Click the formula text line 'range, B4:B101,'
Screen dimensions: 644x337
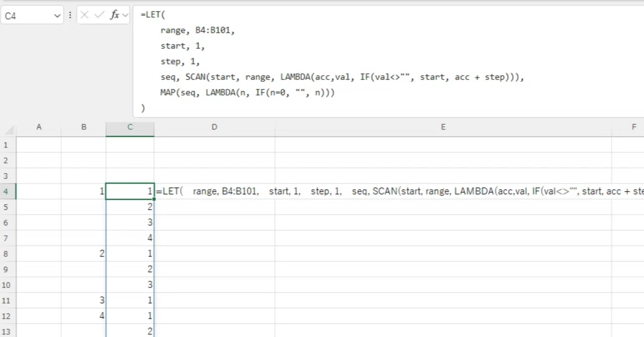[x=198, y=30]
